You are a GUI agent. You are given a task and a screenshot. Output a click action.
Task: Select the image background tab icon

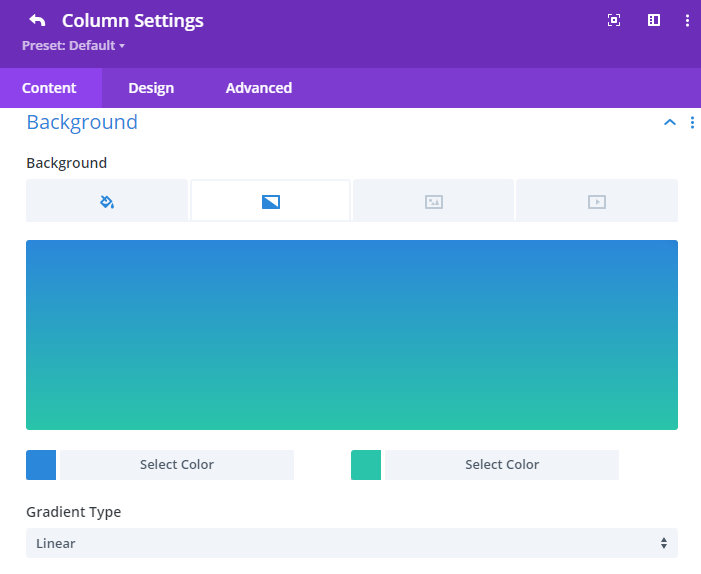pos(434,202)
